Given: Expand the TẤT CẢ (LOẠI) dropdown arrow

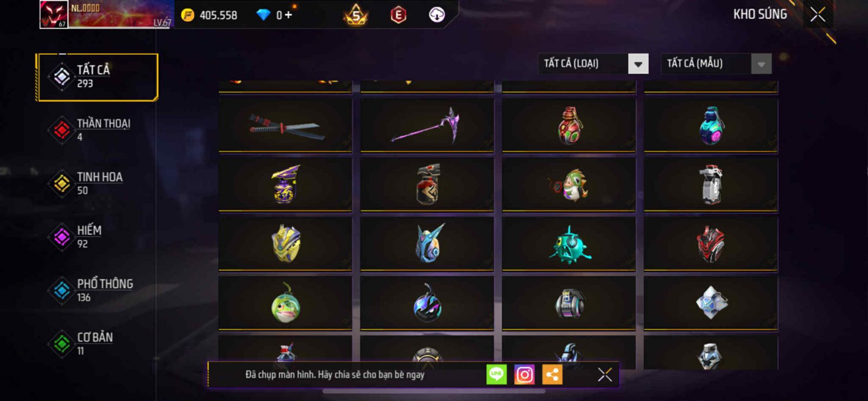Looking at the screenshot, I should click(x=639, y=64).
